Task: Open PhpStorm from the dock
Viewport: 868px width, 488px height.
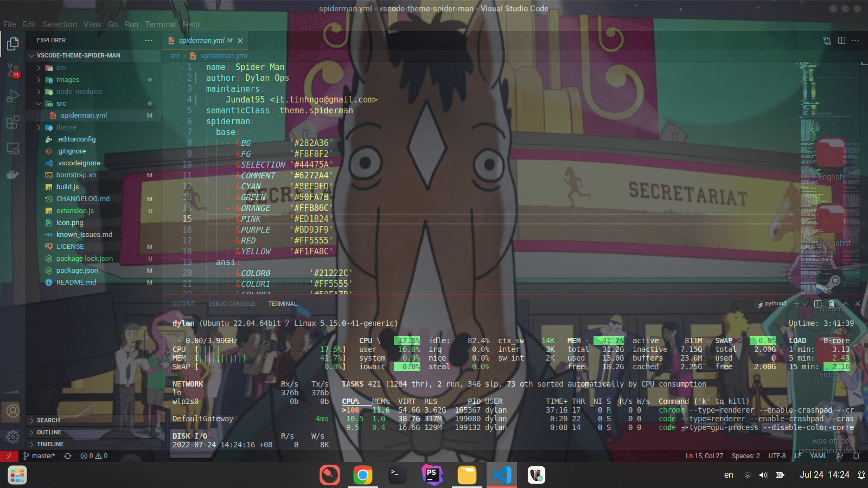Action: (x=432, y=476)
